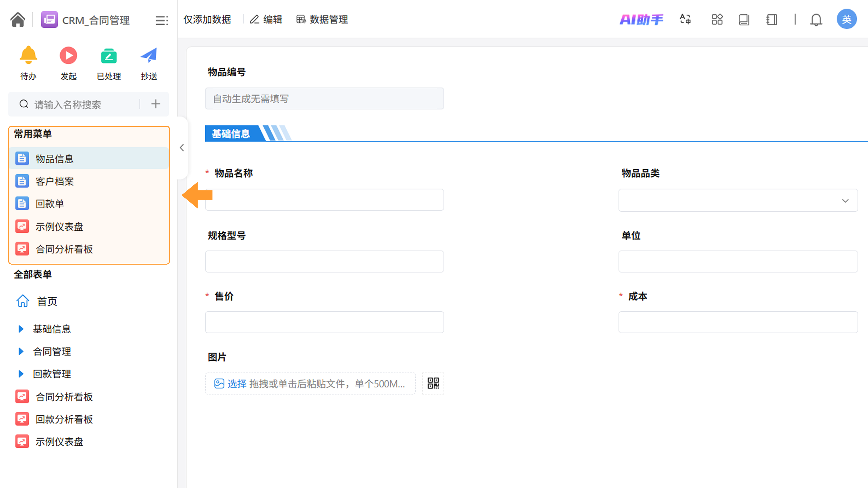Viewport: 868px width, 488px height.
Task: Select 客户档案 in 常用菜单
Action: [x=54, y=181]
